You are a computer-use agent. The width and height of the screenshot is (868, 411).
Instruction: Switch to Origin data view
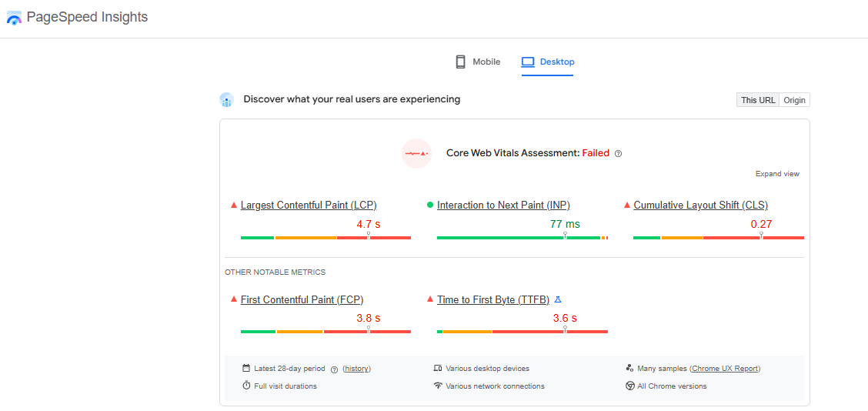tap(794, 100)
